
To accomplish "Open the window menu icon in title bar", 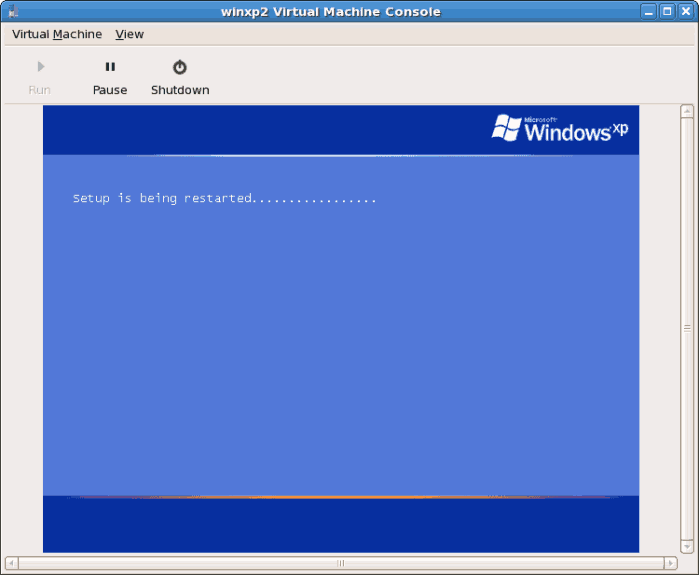I will pos(12,12).
